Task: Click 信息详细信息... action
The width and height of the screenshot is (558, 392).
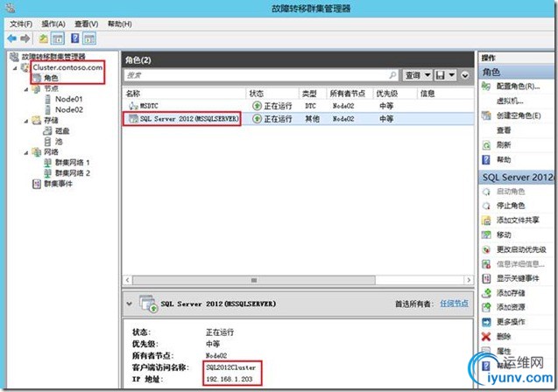Action: tap(520, 264)
